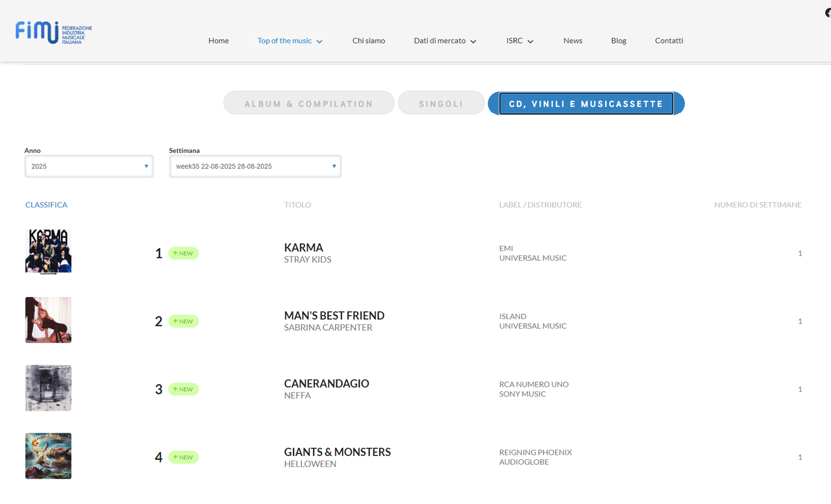Viewport: 831px width, 504px height.
Task: Switch to Singoli chart tab
Action: point(441,103)
